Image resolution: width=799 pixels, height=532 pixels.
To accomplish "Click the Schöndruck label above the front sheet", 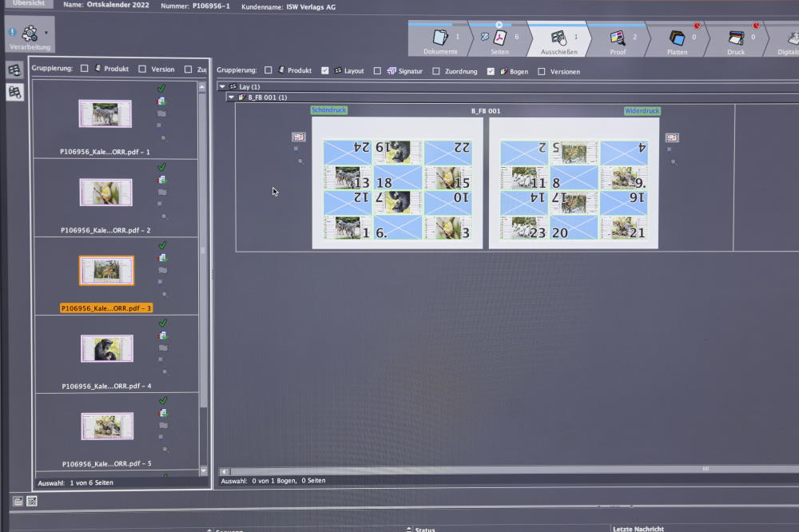I will [328, 110].
